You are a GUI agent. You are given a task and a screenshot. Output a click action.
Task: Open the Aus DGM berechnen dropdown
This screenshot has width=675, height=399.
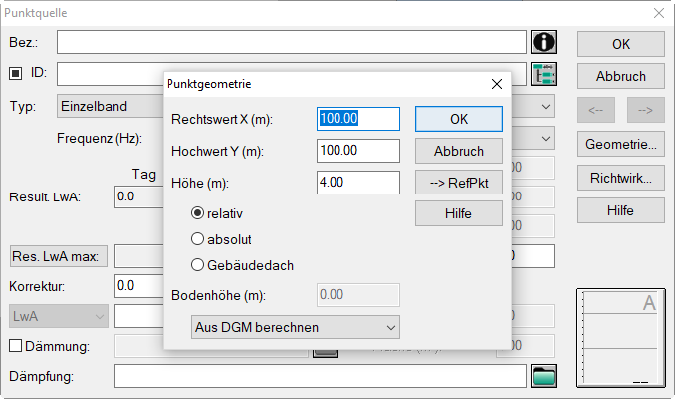[295, 327]
